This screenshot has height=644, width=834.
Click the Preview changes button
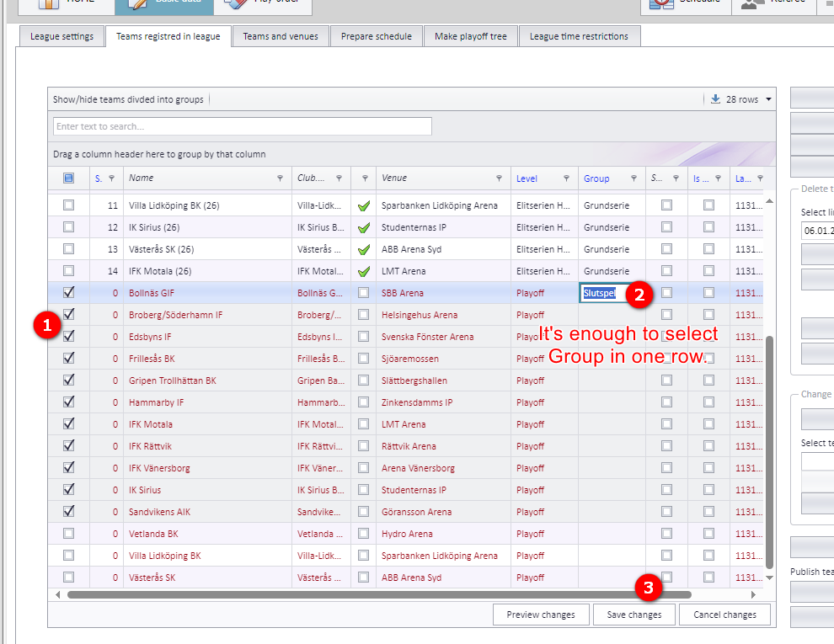click(541, 615)
